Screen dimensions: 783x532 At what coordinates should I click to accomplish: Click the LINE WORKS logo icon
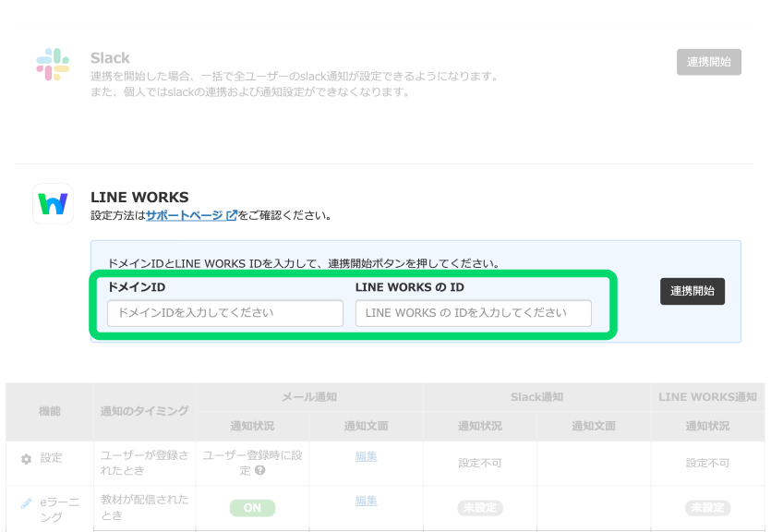coord(53,203)
